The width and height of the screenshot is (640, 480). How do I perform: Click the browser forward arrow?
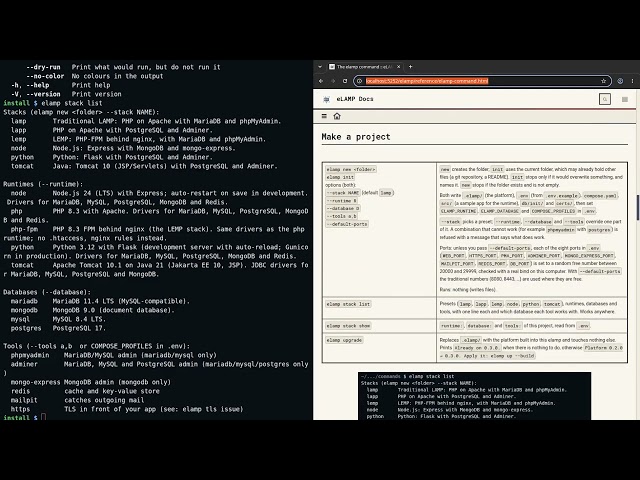333,81
